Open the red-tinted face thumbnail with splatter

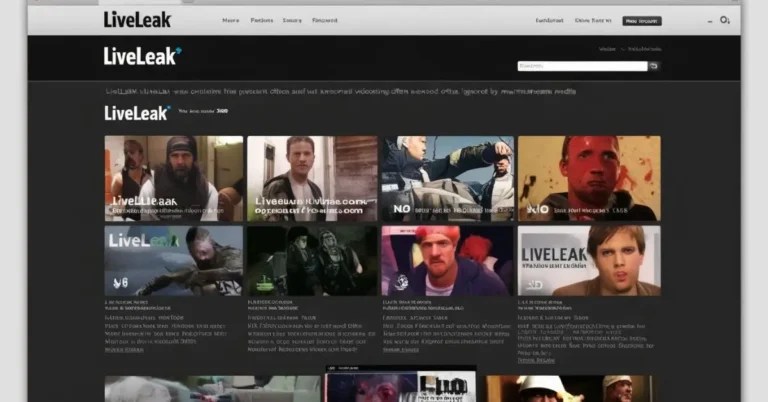pyautogui.click(x=589, y=179)
